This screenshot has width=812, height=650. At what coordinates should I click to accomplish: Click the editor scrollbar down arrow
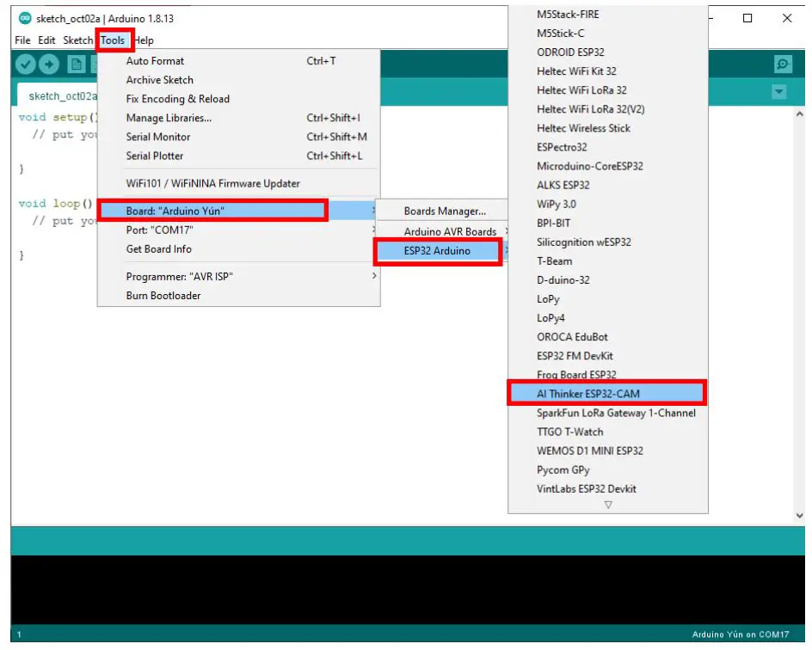point(800,516)
